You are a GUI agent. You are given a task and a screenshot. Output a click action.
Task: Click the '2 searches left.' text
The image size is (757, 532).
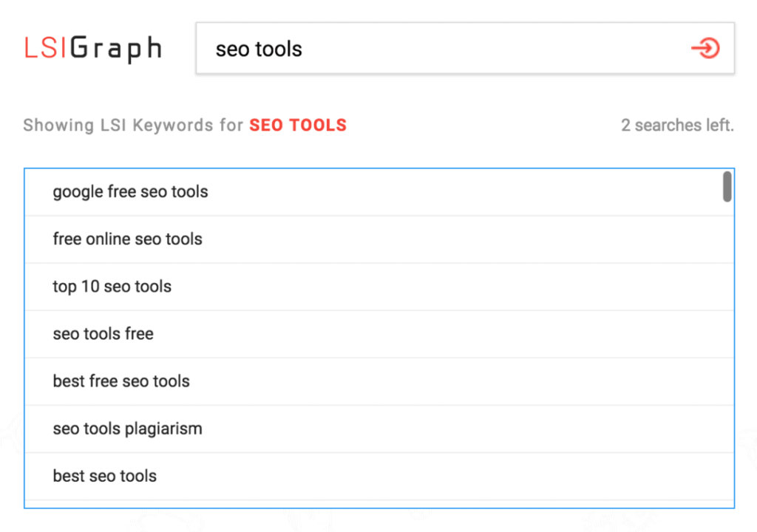(x=677, y=125)
